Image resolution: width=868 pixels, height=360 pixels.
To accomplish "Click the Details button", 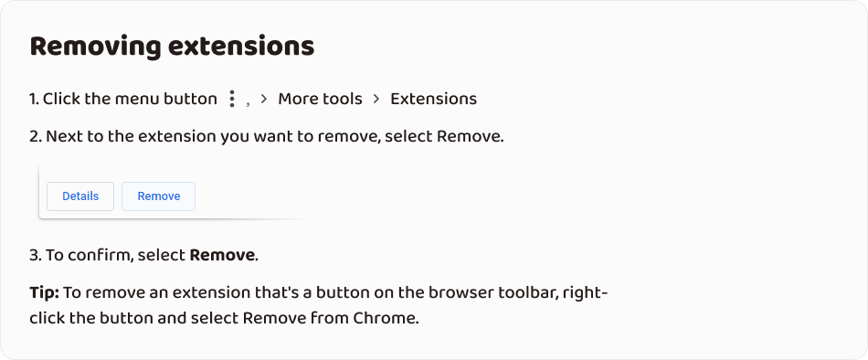I will (80, 196).
